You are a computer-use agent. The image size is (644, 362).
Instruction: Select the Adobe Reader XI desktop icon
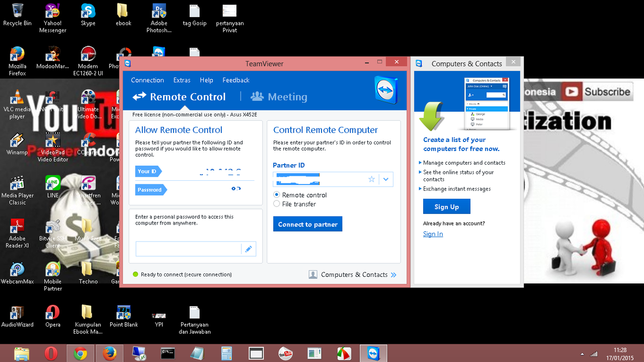(x=17, y=234)
